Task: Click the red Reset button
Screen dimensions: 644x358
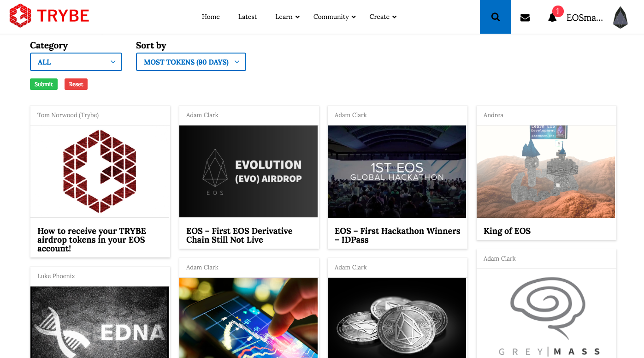Action: pyautogui.click(x=76, y=84)
